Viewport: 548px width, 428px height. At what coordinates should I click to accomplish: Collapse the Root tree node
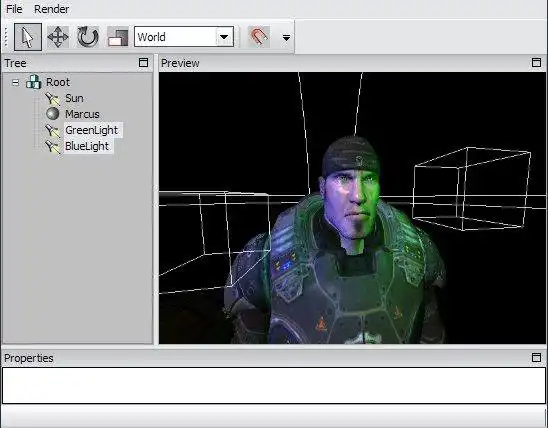pos(15,83)
